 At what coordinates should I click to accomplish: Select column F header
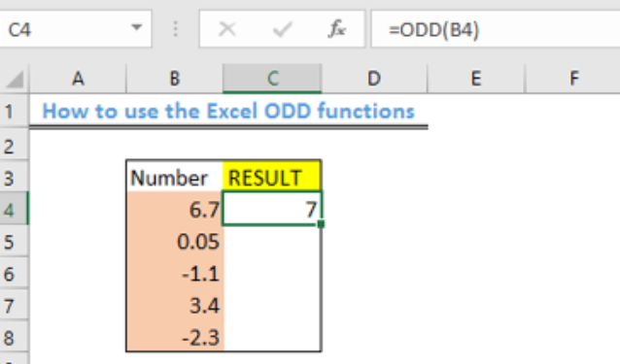pos(573,79)
